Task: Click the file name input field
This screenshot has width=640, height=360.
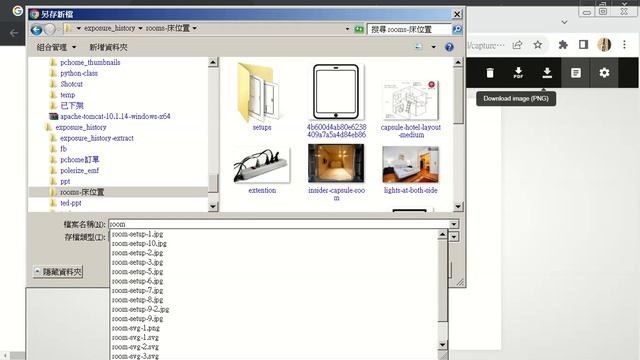Action: (x=279, y=224)
